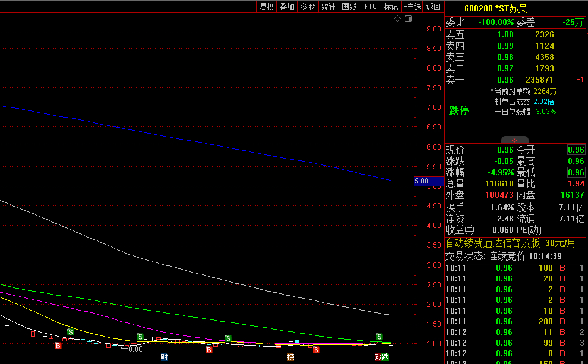Click the 交易状态 连续竞价 status line
This screenshot has width=588, height=364.
(503, 256)
